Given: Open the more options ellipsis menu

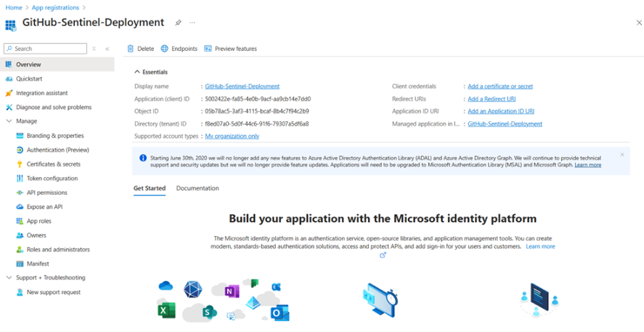Looking at the screenshot, I should [192, 23].
